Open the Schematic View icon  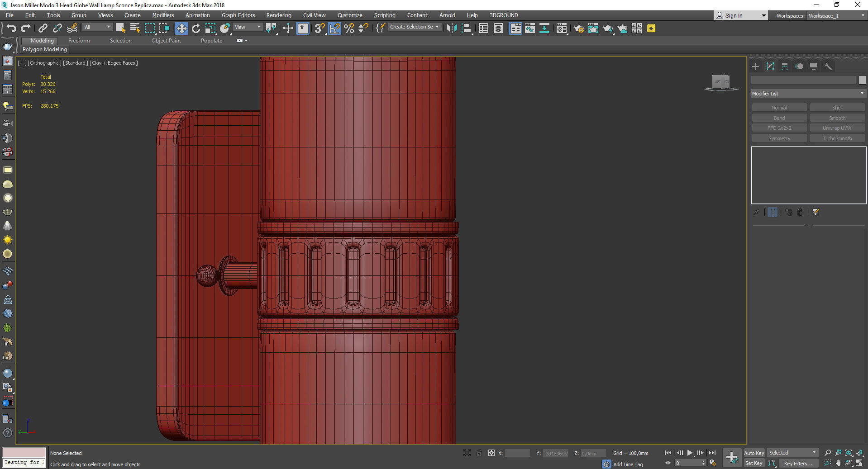coord(544,28)
